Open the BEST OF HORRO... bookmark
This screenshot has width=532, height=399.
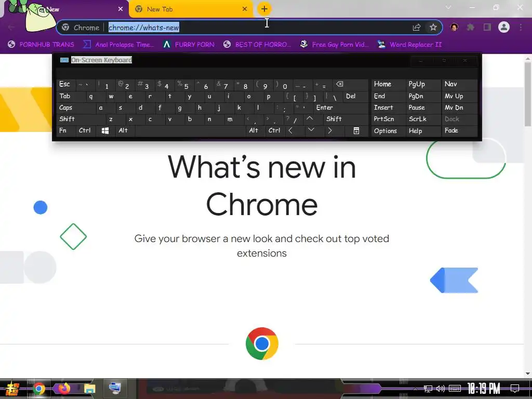257,45
